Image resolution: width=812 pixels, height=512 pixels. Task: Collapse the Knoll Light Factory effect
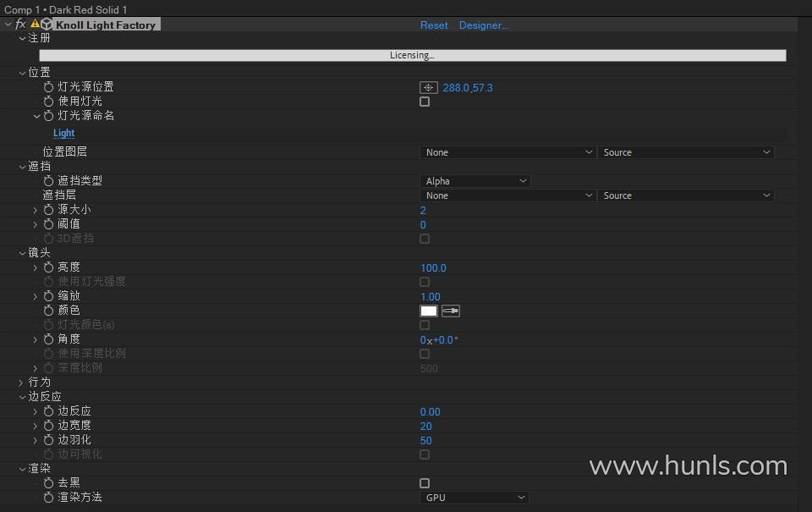(8, 25)
